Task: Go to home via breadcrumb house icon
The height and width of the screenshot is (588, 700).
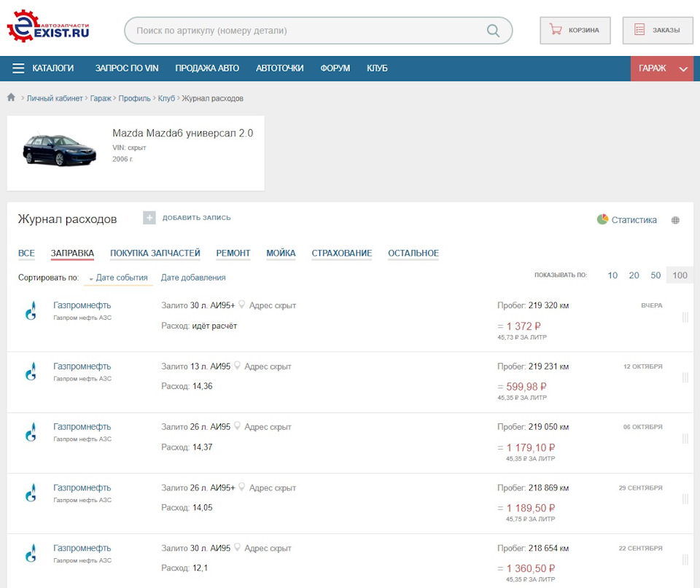Action: coord(11,97)
